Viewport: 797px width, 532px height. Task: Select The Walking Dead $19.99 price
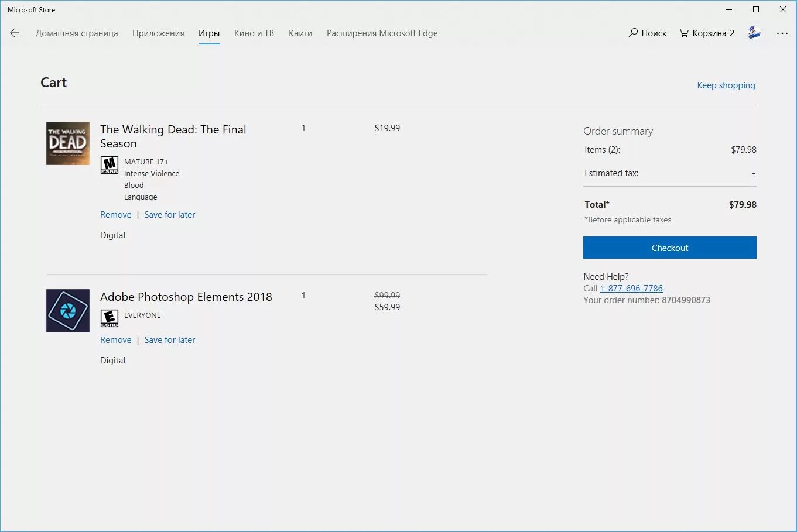387,128
